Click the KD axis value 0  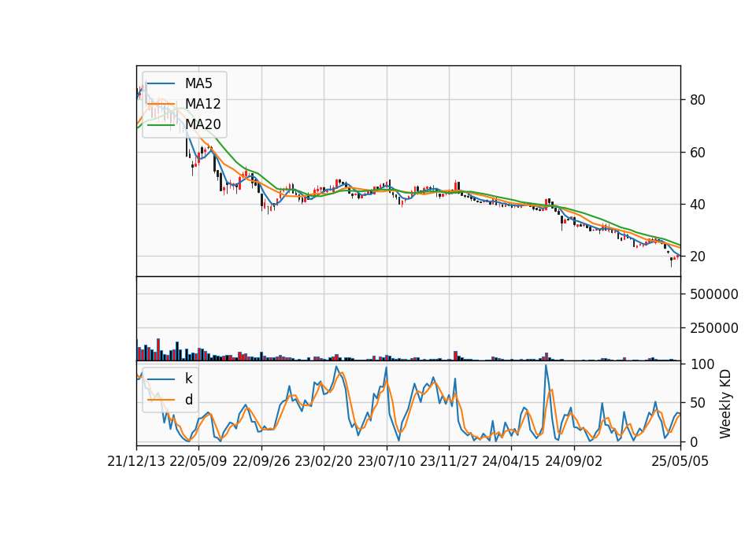(694, 441)
